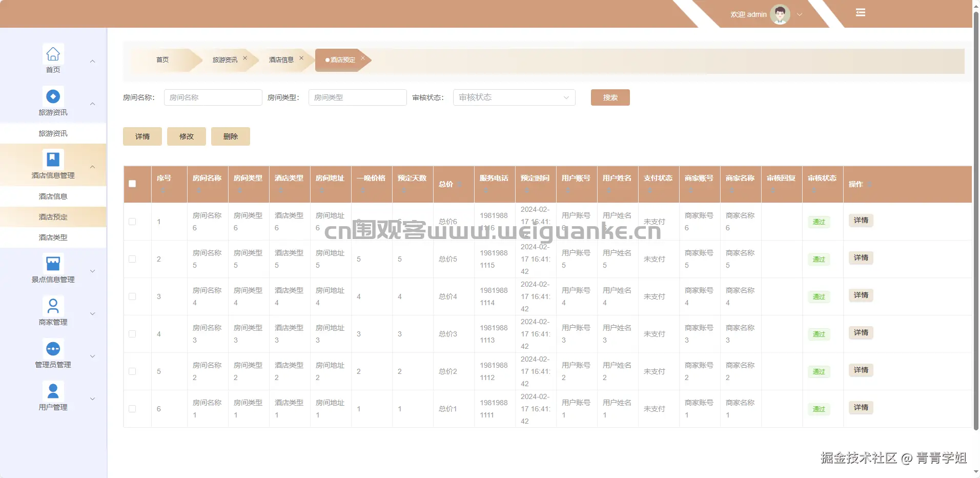Click the 删除 delete button
This screenshot has width=980, height=478.
[231, 136]
